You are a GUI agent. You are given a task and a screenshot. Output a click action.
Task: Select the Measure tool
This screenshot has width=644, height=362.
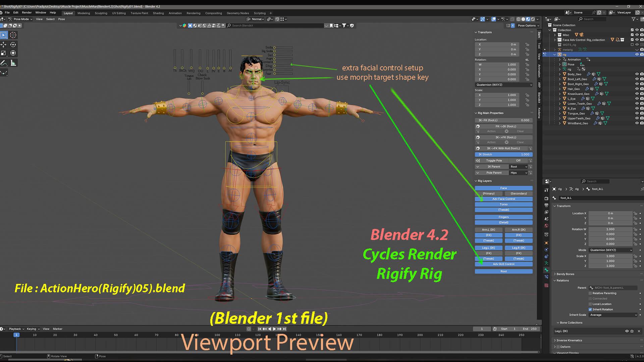13,63
